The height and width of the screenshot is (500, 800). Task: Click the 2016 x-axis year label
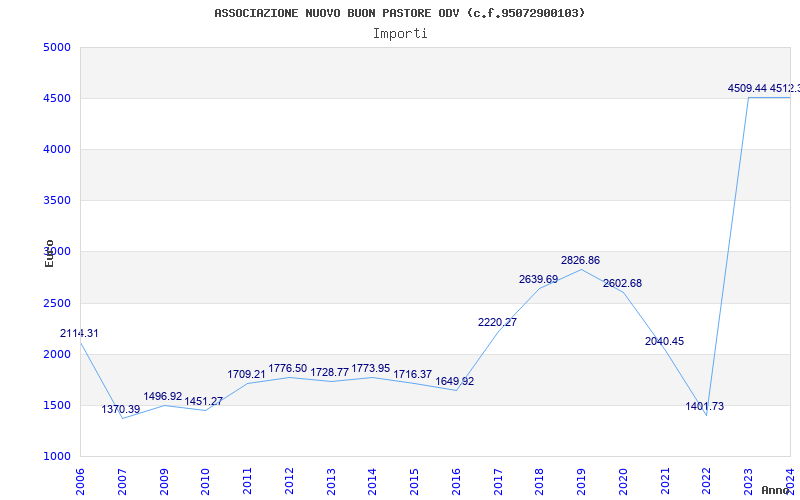coord(456,481)
